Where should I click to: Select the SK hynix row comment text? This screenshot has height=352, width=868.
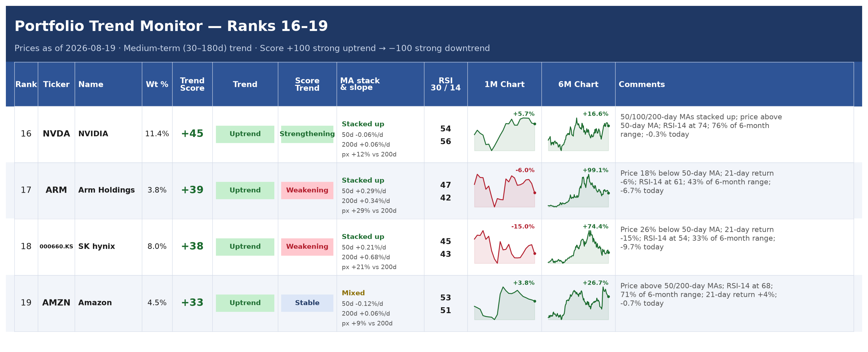(697, 238)
